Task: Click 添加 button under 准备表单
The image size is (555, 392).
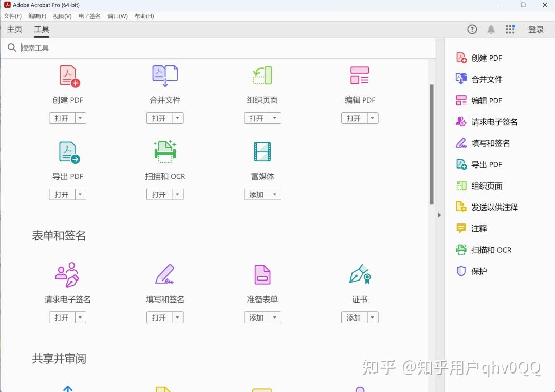Action: (256, 318)
